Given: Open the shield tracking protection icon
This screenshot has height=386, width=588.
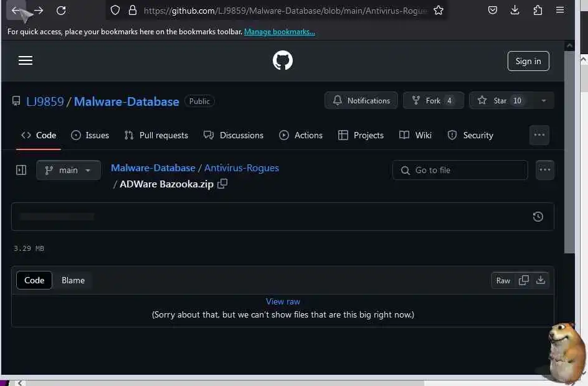Looking at the screenshot, I should 115,11.
